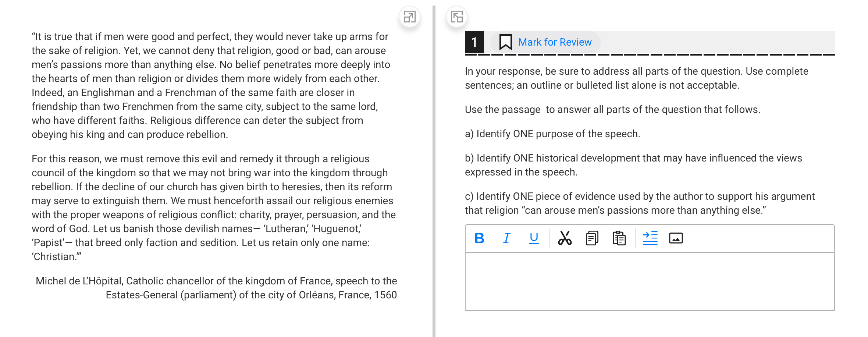Click the pane divider bar
This screenshot has width=868, height=337.
coord(434,171)
